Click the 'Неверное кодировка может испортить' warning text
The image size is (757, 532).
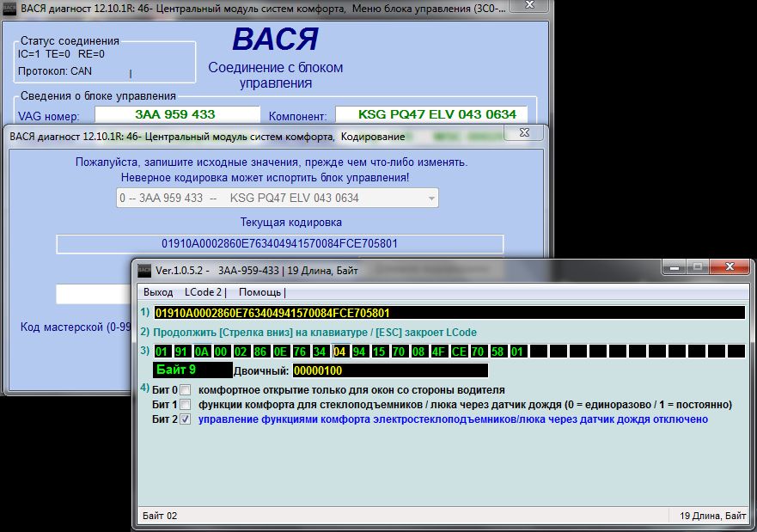pyautogui.click(x=265, y=177)
